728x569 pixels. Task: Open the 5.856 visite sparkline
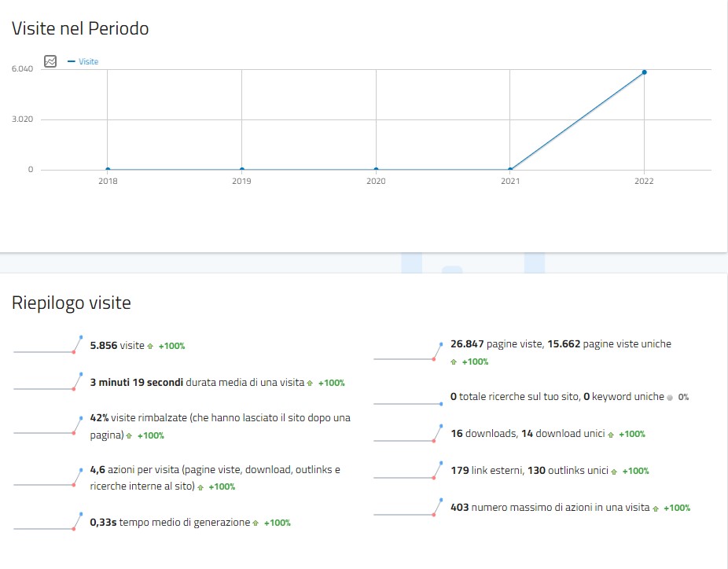(x=48, y=346)
